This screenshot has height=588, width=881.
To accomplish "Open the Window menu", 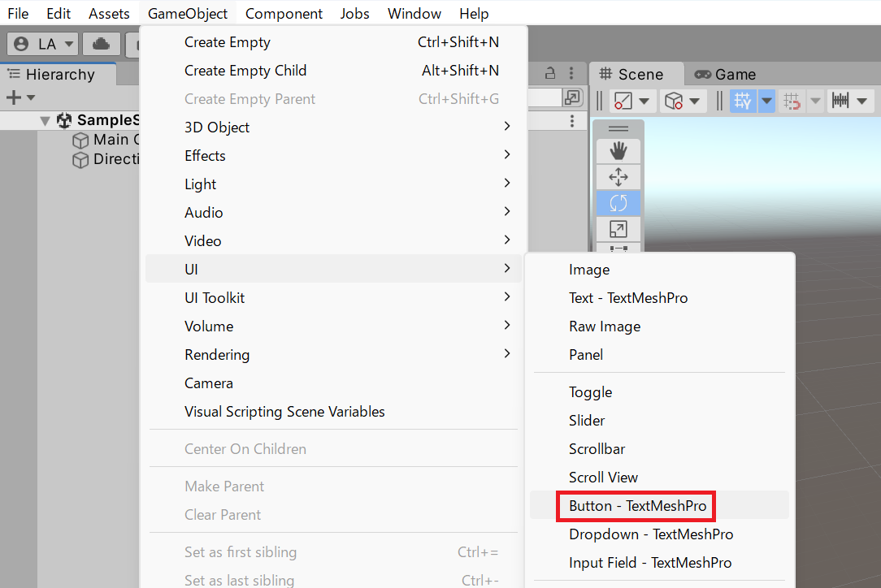I will [414, 13].
